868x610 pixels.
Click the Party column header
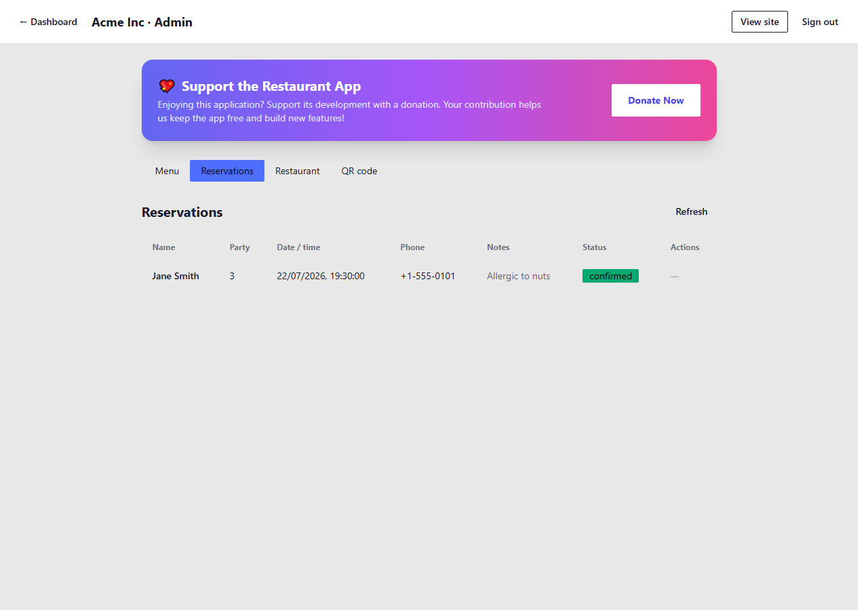[x=239, y=247]
